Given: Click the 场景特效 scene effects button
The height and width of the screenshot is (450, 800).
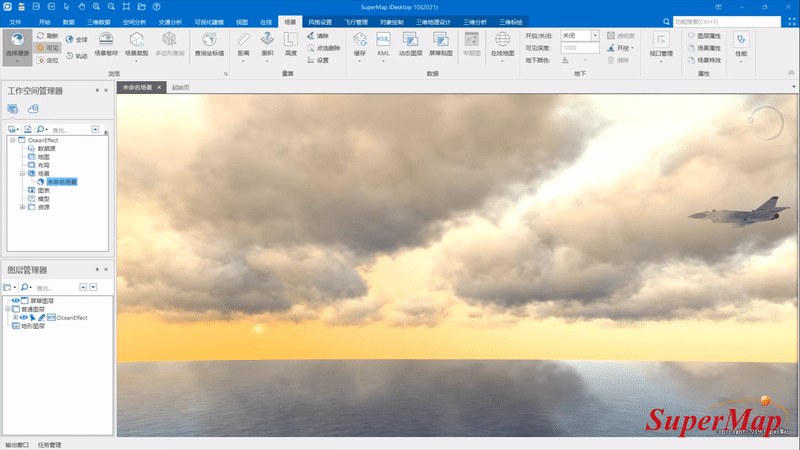Looking at the screenshot, I should [x=704, y=60].
